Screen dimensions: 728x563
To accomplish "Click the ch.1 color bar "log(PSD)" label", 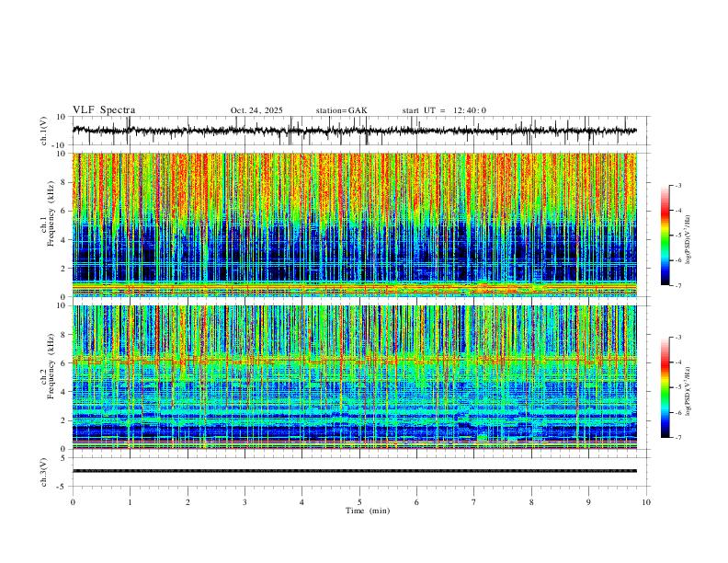I will [x=688, y=240].
